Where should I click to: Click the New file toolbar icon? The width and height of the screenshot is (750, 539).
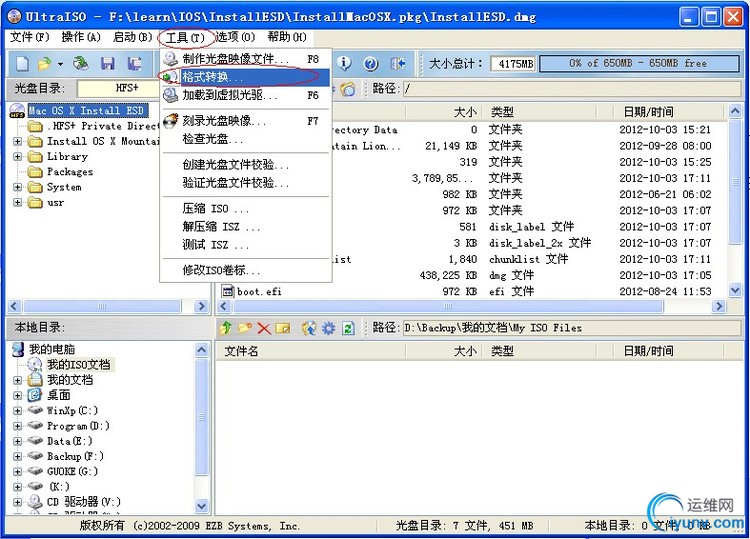click(x=22, y=63)
